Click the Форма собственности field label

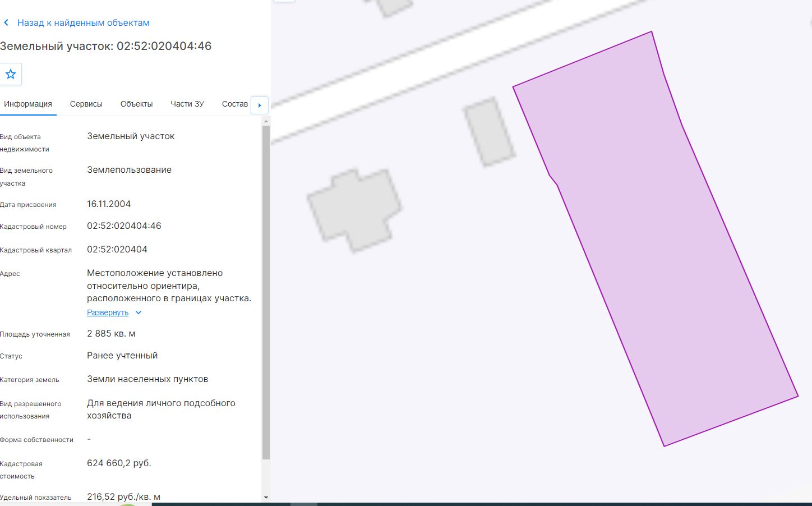tap(36, 440)
